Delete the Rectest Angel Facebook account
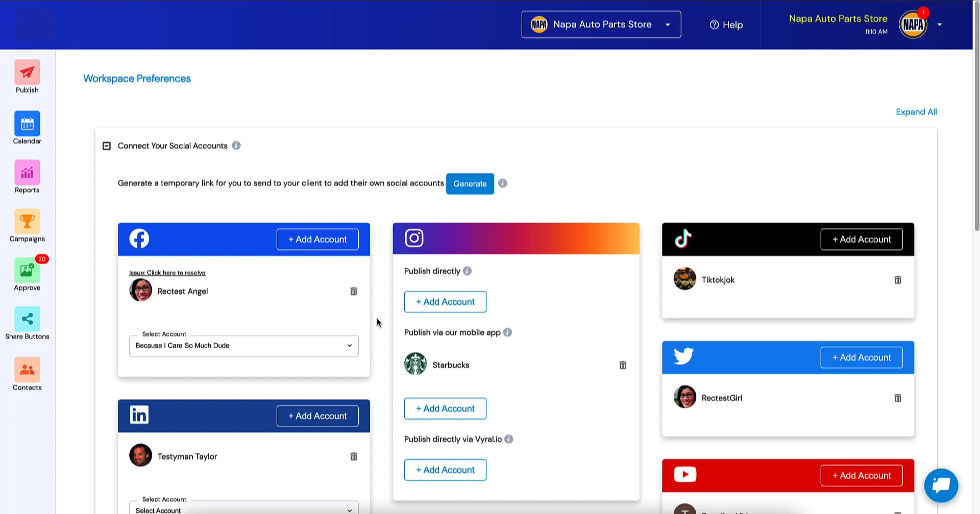 click(x=353, y=291)
